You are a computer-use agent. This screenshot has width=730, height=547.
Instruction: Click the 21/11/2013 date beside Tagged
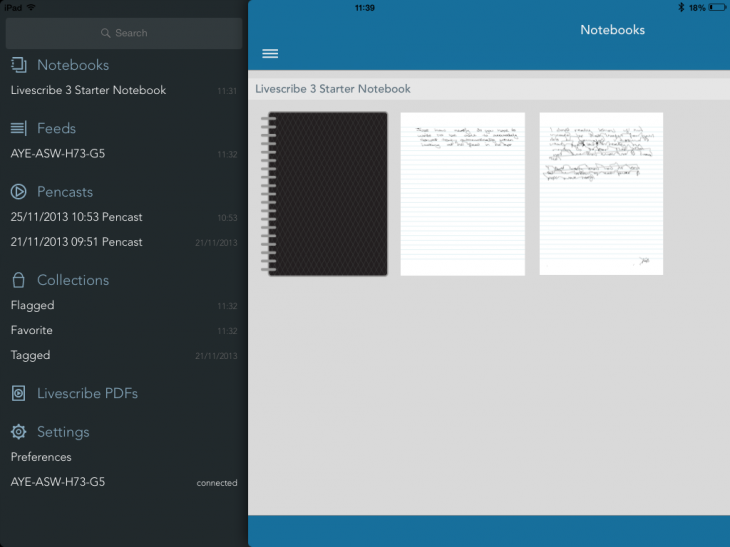point(216,356)
